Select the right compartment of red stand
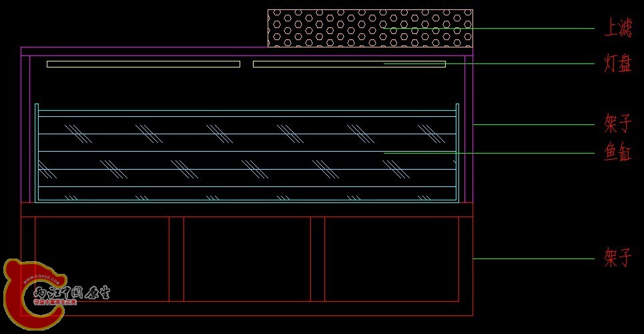This screenshot has width=644, height=334. (x=392, y=259)
